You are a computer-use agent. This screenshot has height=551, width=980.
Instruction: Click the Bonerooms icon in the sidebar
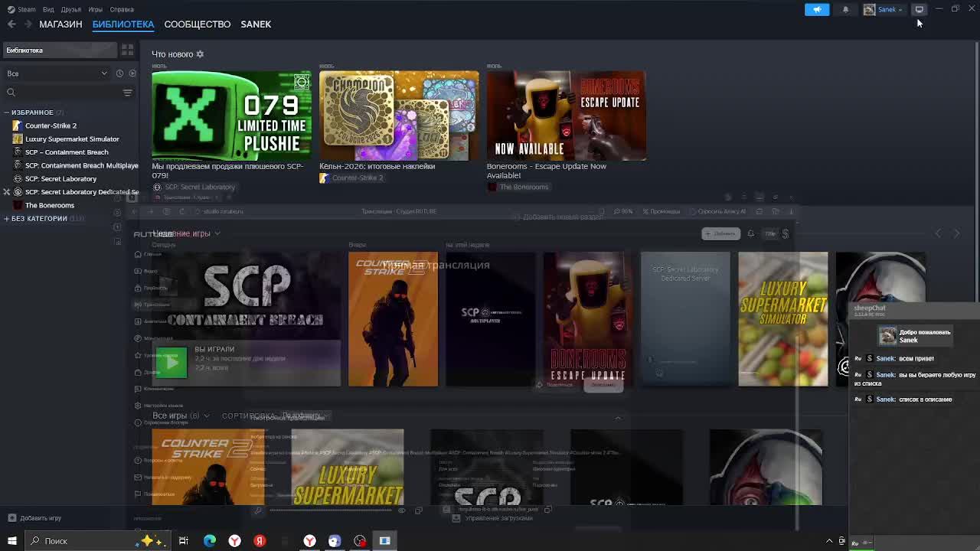point(18,205)
